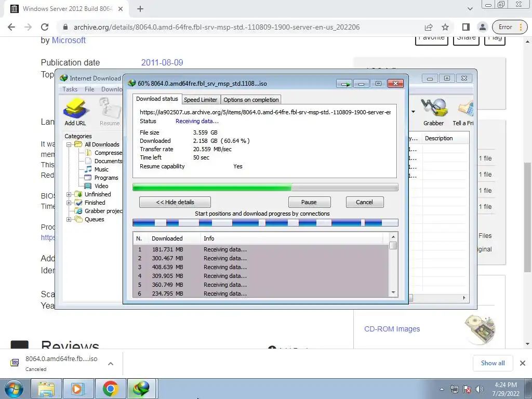The width and height of the screenshot is (532, 399).
Task: Go back in browser history
Action: pyautogui.click(x=11, y=27)
